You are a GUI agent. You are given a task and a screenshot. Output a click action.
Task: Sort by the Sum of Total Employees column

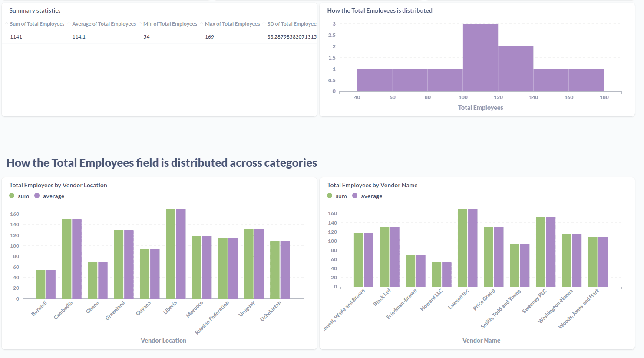[37, 24]
